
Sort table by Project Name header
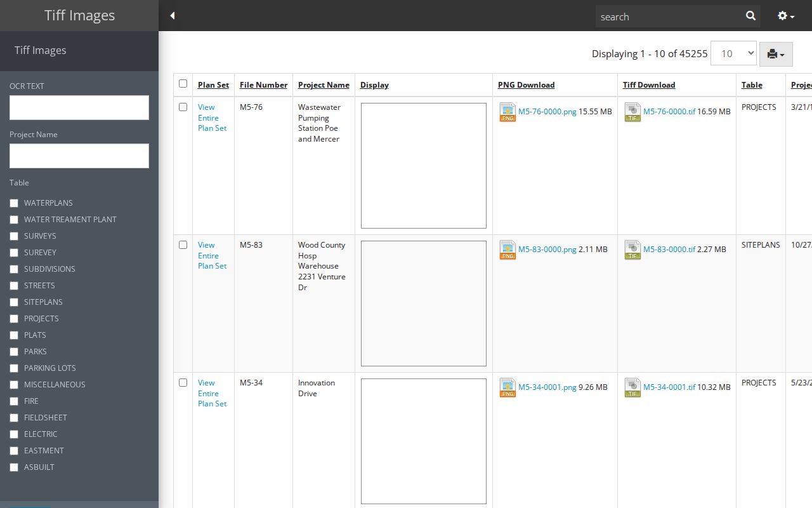pos(324,85)
